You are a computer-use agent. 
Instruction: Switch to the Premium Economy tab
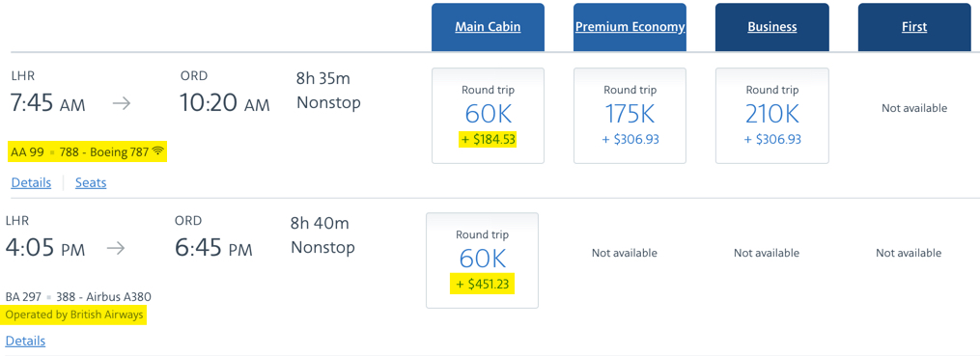[x=630, y=27]
